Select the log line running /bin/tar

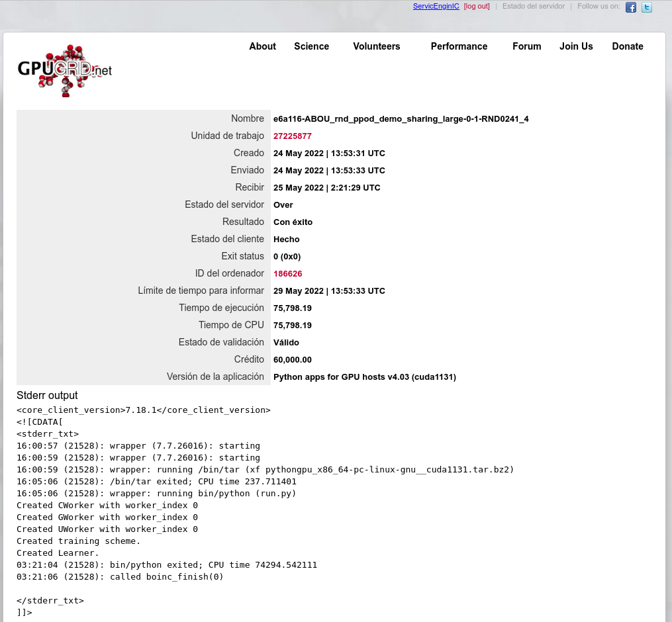point(265,470)
